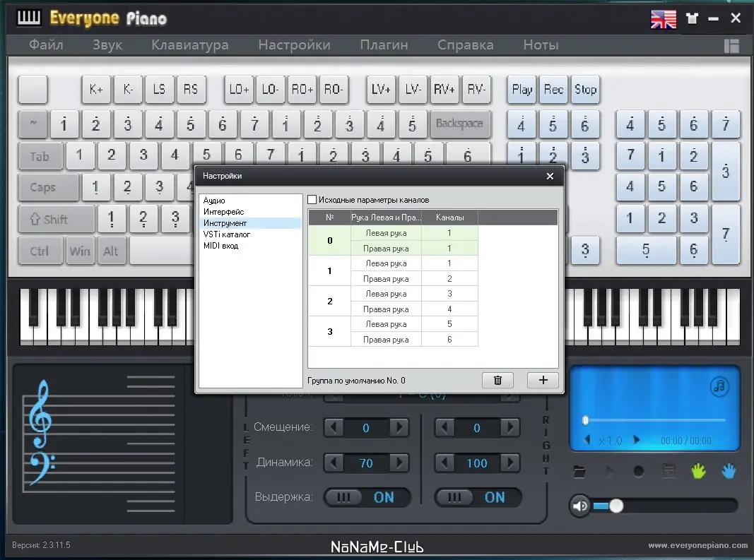This screenshot has height=560, width=754.
Task: Open the Настройки menu
Action: tap(294, 44)
